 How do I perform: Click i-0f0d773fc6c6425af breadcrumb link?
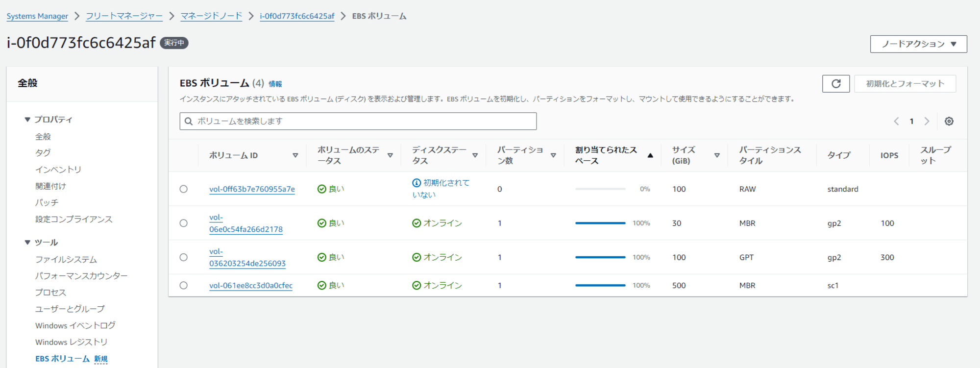297,16
